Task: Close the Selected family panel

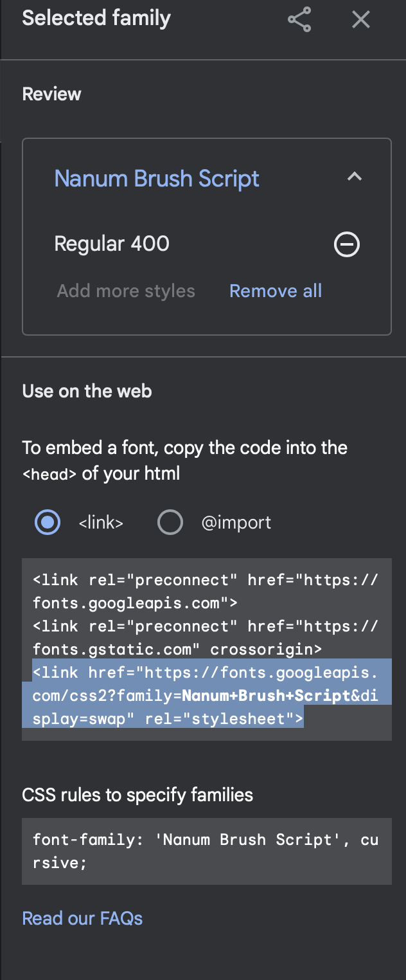Action: click(x=361, y=20)
